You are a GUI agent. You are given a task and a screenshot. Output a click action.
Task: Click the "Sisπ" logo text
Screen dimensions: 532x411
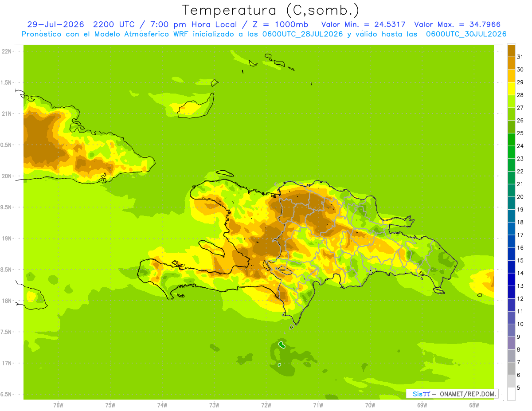click(x=421, y=394)
